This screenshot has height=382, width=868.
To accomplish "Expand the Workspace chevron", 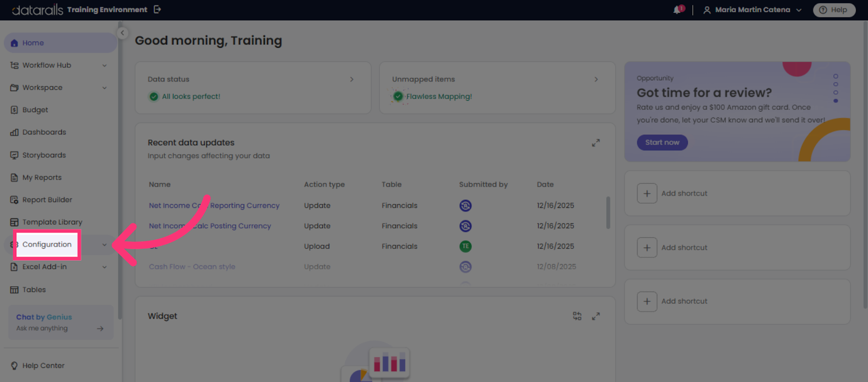I will point(105,88).
